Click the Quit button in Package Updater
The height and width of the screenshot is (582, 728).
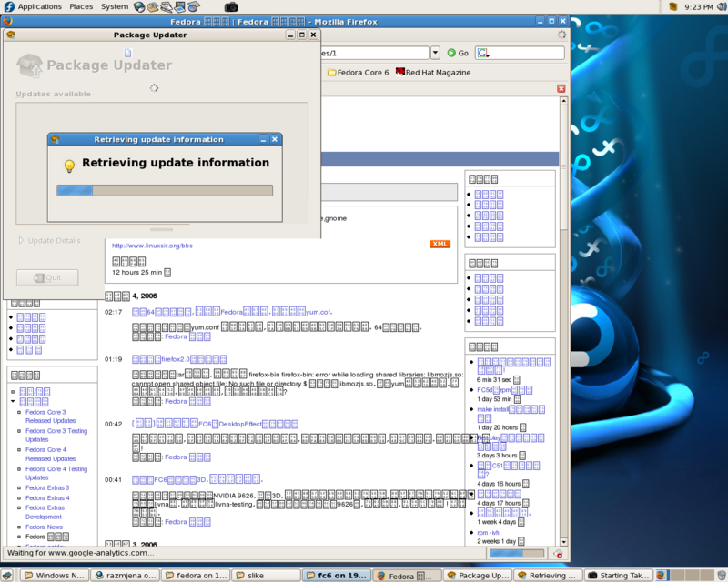pos(47,277)
